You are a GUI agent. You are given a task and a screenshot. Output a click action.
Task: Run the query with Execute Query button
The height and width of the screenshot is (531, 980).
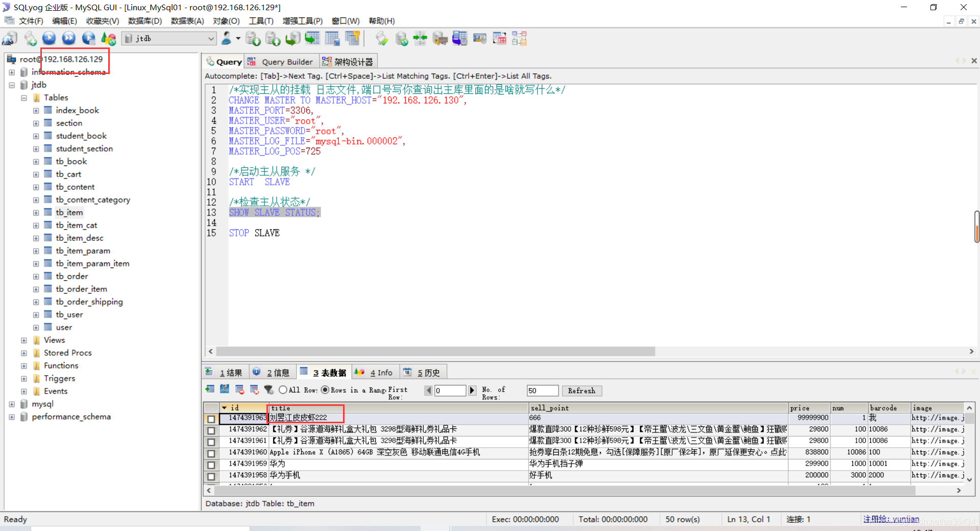49,38
